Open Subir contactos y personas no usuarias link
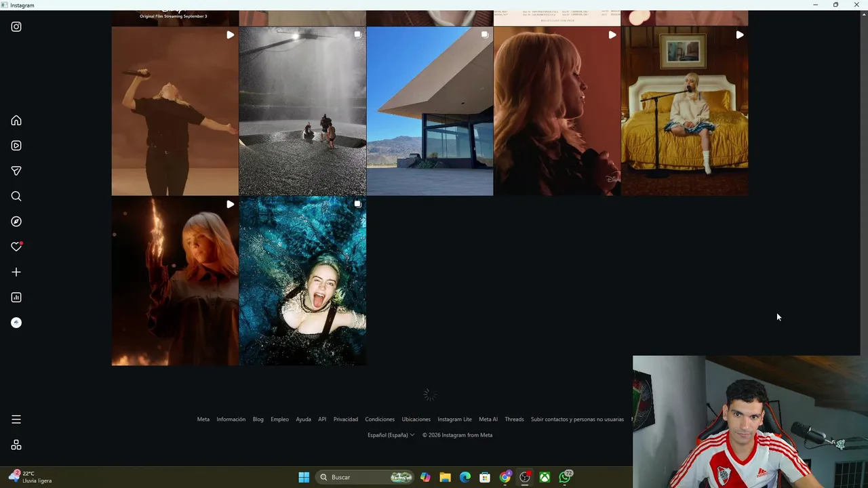The height and width of the screenshot is (488, 868). tap(577, 420)
